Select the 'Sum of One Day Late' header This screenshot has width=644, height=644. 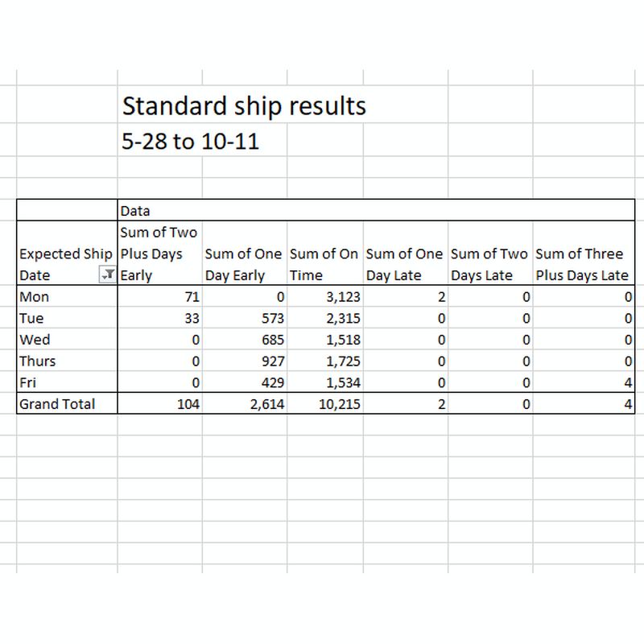(x=406, y=264)
